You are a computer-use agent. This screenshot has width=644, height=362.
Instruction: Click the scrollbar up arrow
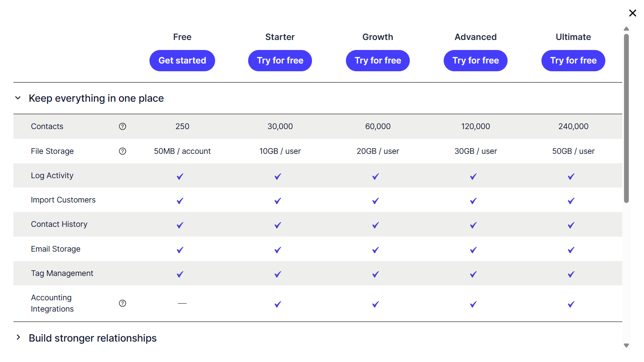626,29
